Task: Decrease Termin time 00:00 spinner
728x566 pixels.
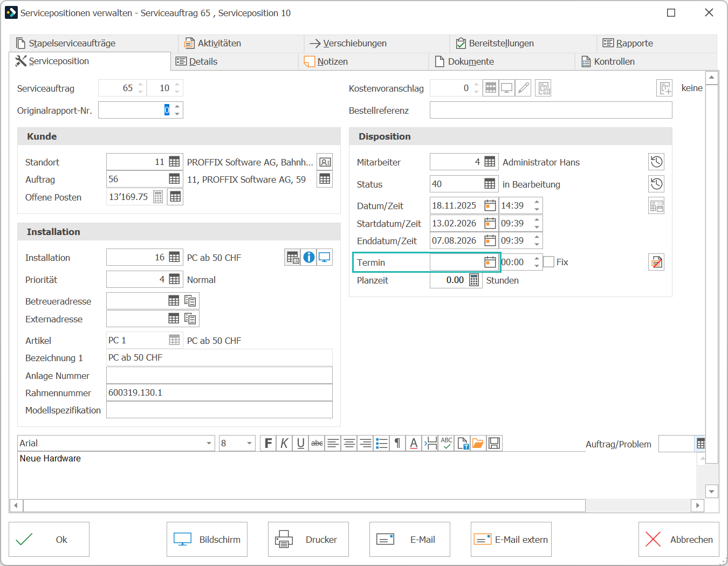Action: [537, 266]
